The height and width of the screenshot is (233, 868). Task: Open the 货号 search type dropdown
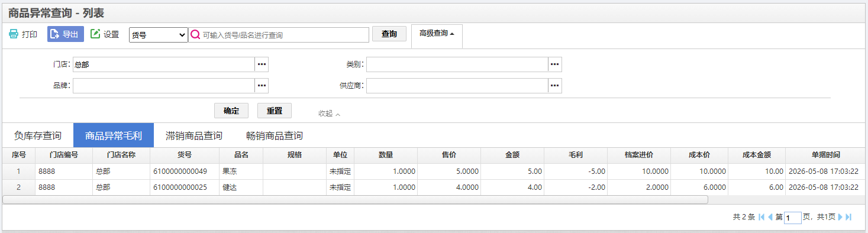(x=159, y=35)
